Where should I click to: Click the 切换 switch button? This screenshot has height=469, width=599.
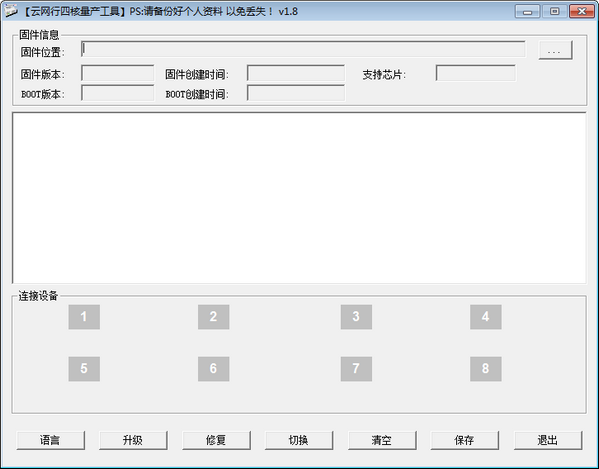[x=299, y=440]
